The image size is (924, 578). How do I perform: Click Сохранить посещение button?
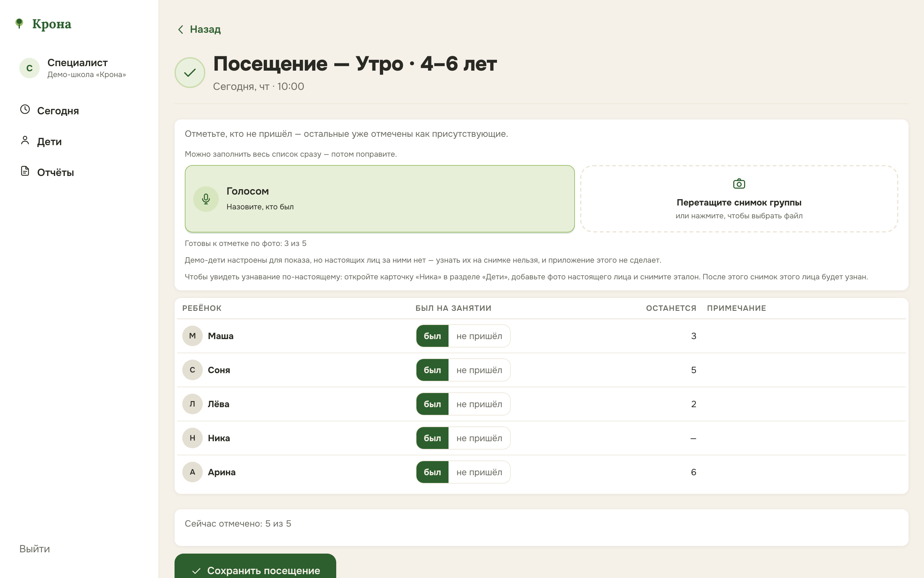pos(255,566)
